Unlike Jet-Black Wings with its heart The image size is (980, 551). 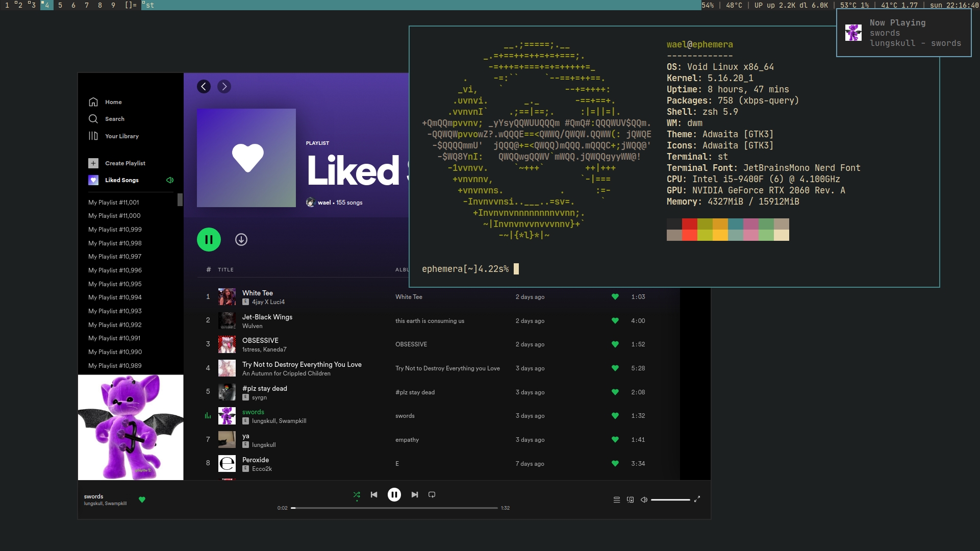[x=615, y=321]
